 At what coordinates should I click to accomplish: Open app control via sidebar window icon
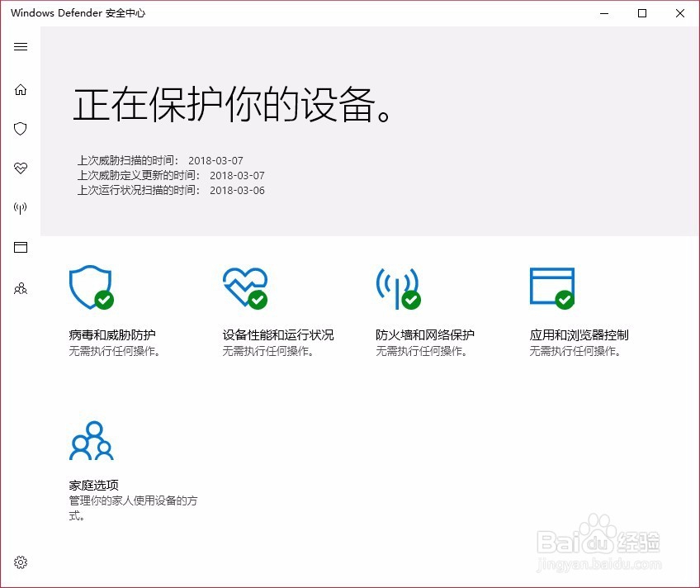pyautogui.click(x=21, y=248)
